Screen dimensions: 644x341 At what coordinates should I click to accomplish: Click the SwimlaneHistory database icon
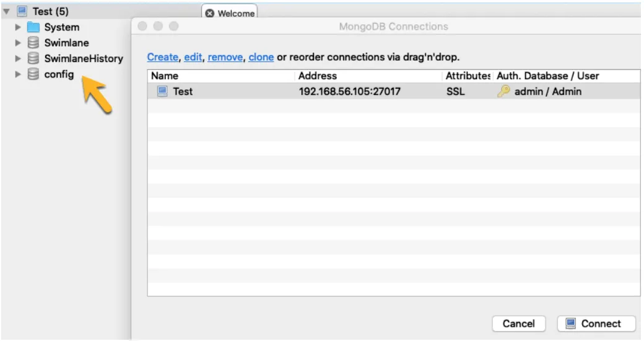33,58
